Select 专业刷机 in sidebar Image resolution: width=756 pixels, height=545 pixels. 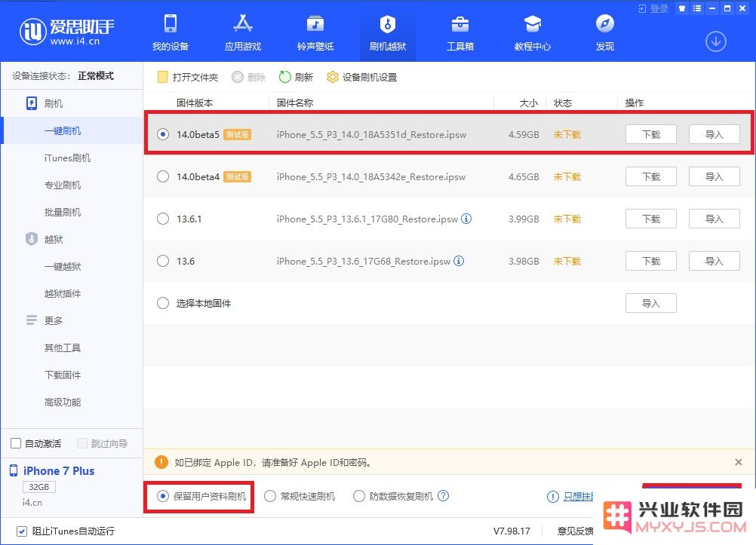click(63, 185)
